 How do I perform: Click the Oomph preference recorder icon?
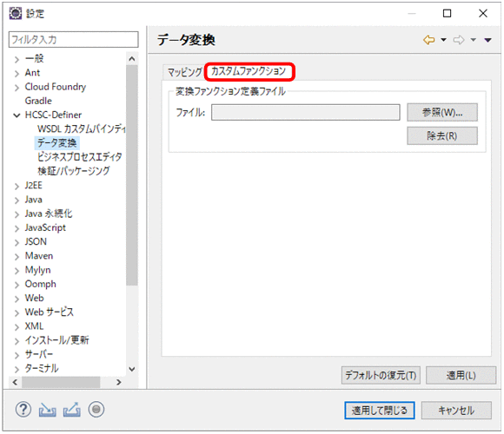click(96, 410)
